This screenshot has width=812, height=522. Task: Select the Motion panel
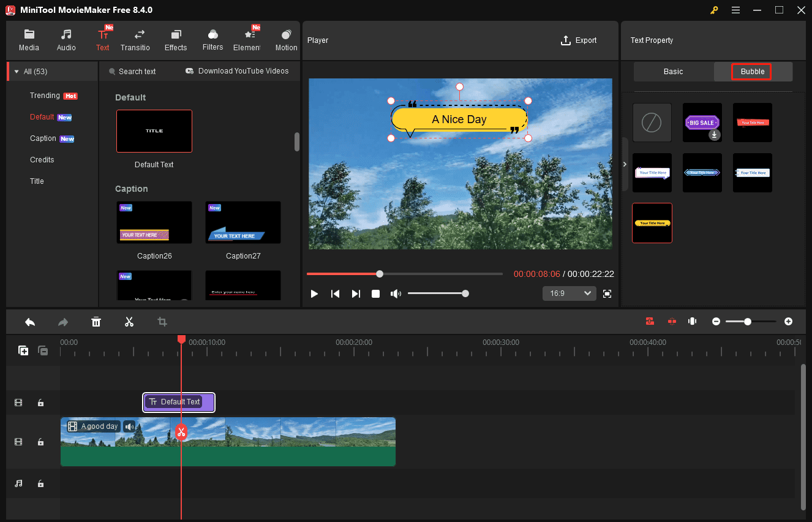pyautogui.click(x=285, y=39)
